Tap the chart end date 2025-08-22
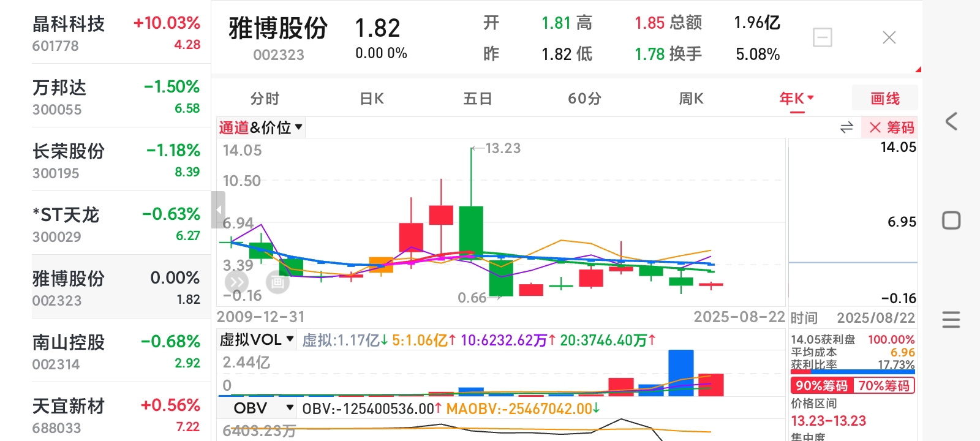Screen dimensions: 980x441 point(739,317)
